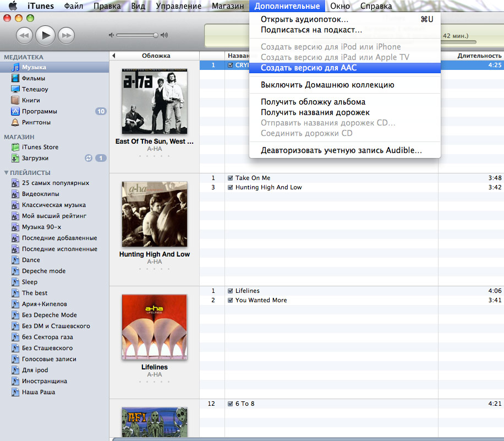
Task: Choose Открыть аудиопоток menu entry
Action: (344, 19)
